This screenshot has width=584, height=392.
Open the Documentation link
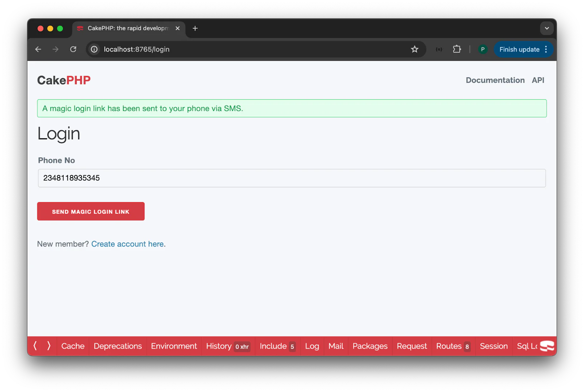point(495,80)
